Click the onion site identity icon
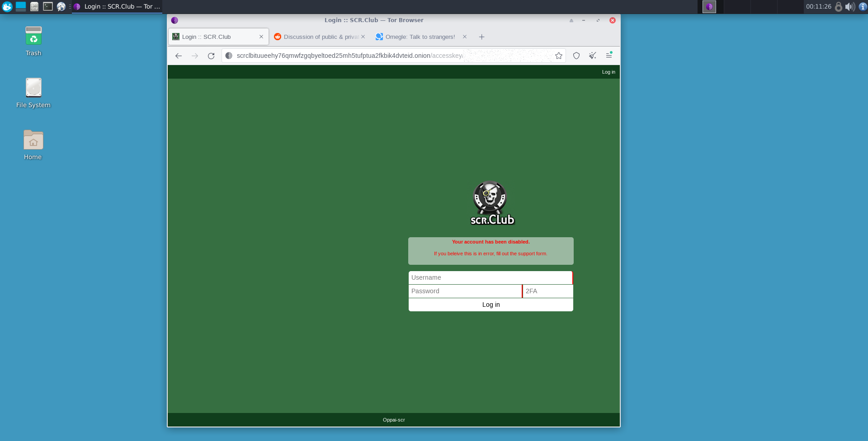This screenshot has width=868, height=441. 229,56
